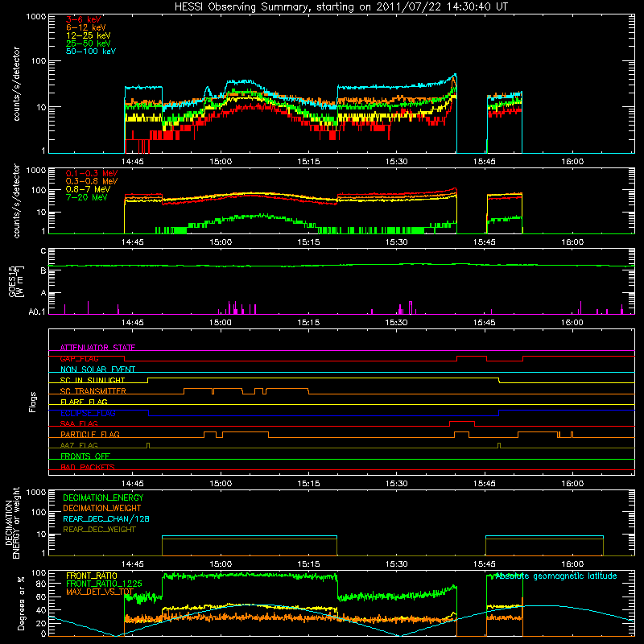The width and height of the screenshot is (644, 644).
Task: Pick the 50-100 keV legend label
Action: (91, 52)
